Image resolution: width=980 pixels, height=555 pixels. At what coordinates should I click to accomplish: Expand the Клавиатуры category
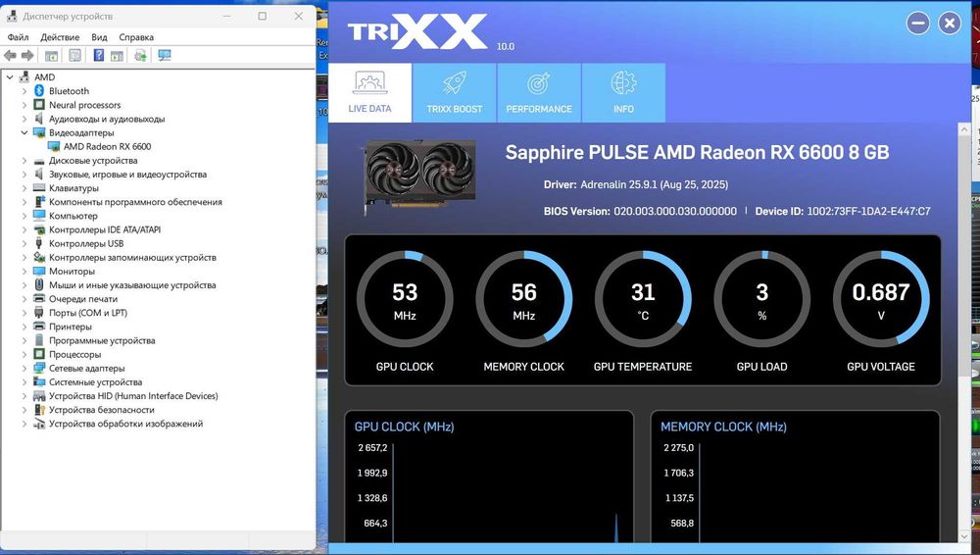click(x=24, y=187)
